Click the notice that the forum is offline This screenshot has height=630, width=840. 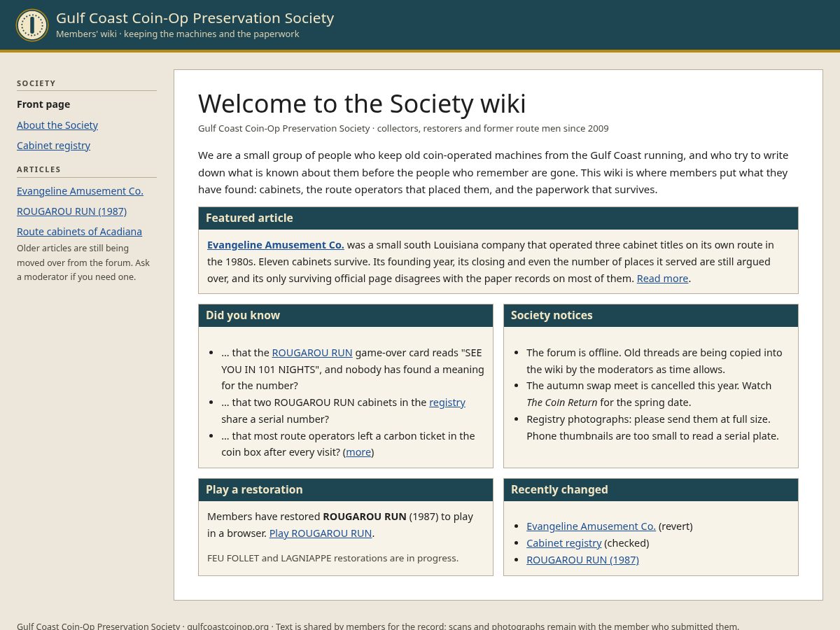pyautogui.click(x=654, y=361)
